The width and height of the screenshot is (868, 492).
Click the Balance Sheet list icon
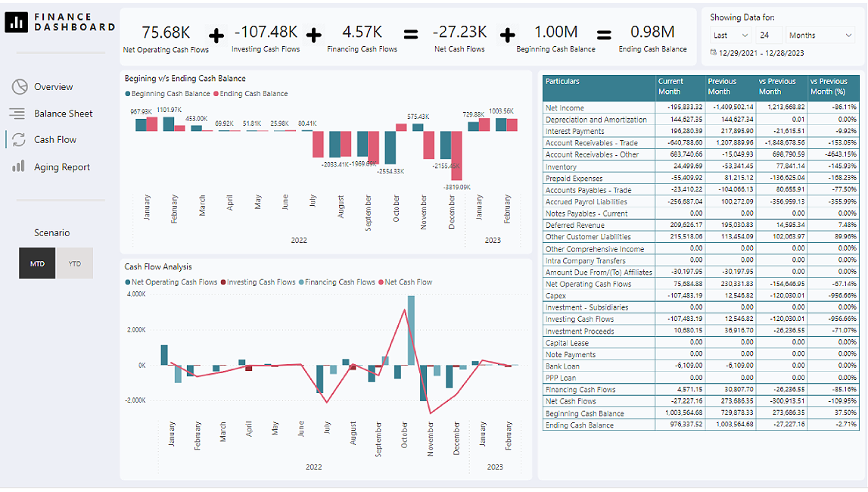(x=17, y=114)
